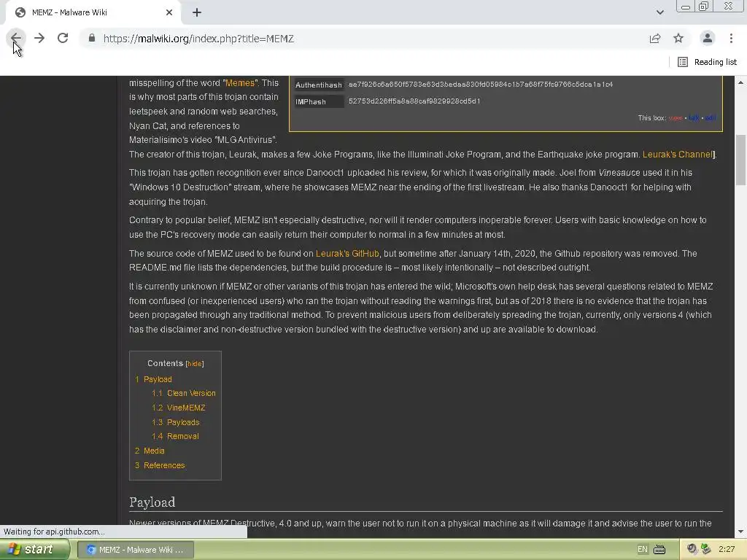Click the EN language indicator

coord(642,550)
